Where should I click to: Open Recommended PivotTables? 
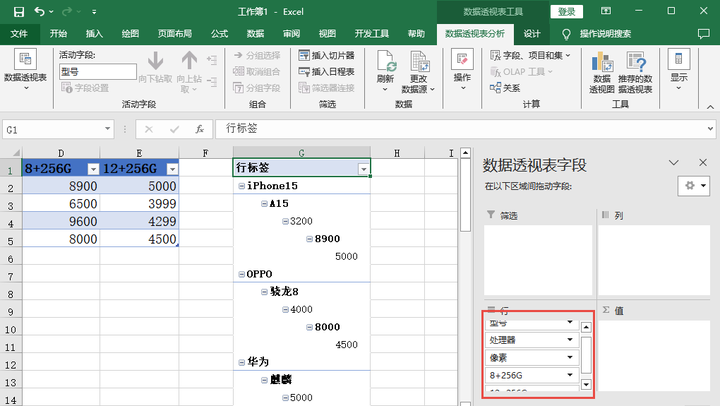click(x=635, y=72)
